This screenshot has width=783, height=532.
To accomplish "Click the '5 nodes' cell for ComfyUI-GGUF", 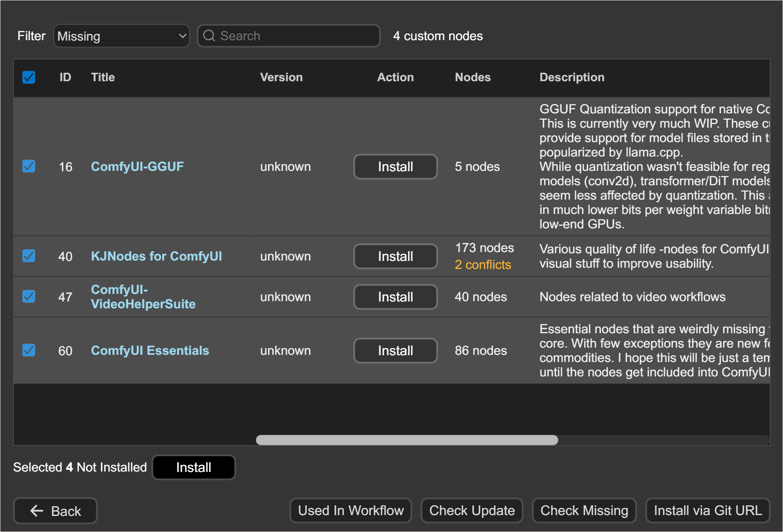I will [x=477, y=167].
